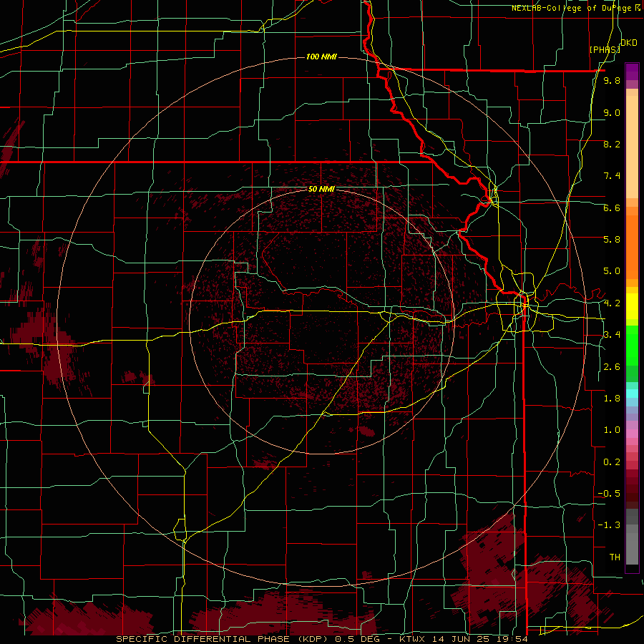644x644 pixels.
Task: Select the 6.6 value on the color scale
Action: point(612,208)
